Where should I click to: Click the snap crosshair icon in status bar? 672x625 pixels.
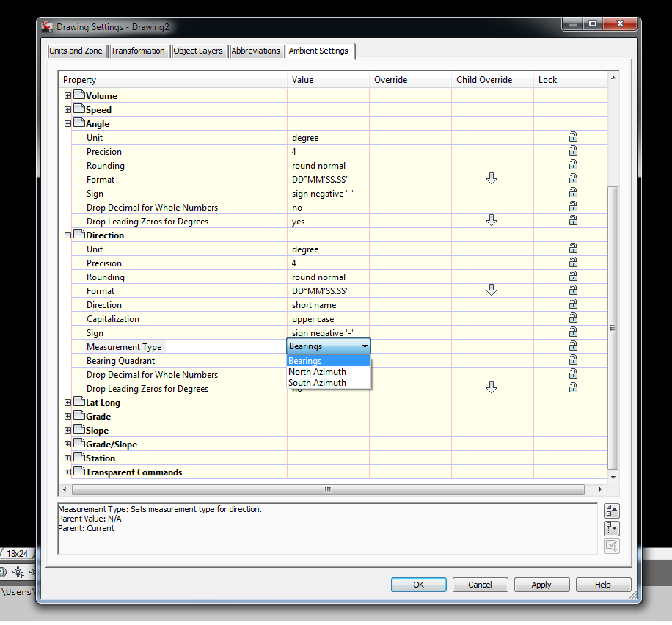pyautogui.click(x=18, y=572)
